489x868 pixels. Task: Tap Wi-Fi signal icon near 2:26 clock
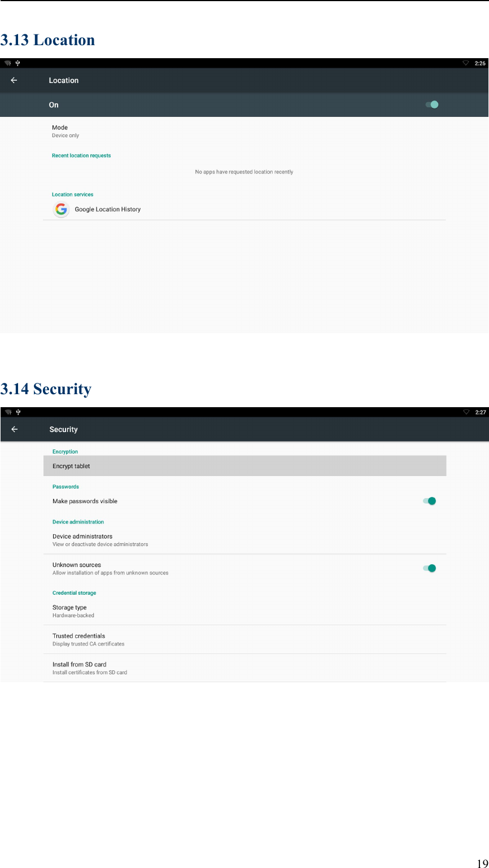[466, 63]
